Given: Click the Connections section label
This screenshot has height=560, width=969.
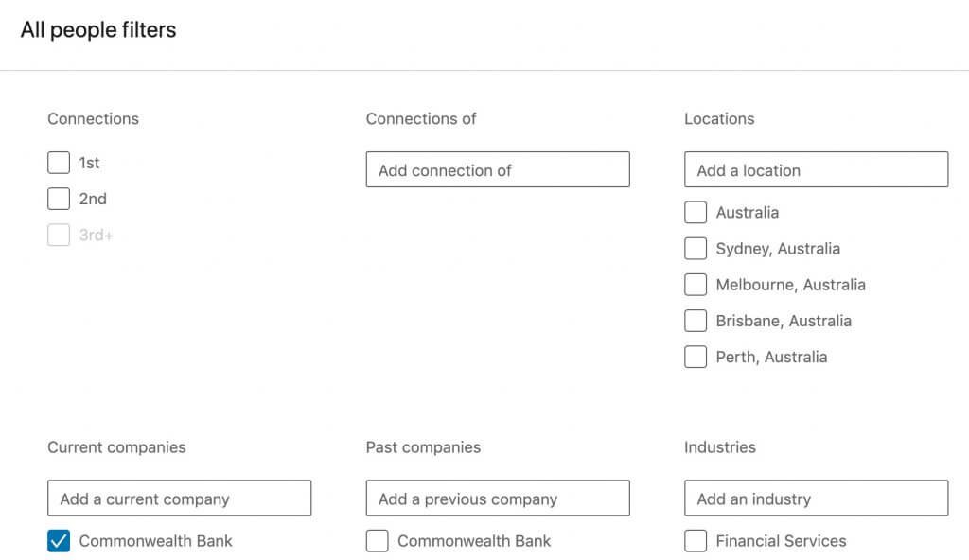Looking at the screenshot, I should (94, 118).
